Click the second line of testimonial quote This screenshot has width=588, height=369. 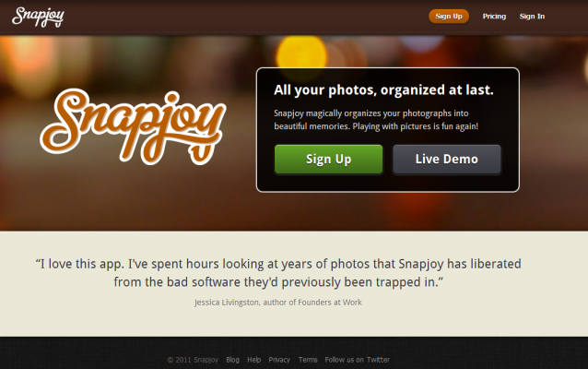pos(278,282)
